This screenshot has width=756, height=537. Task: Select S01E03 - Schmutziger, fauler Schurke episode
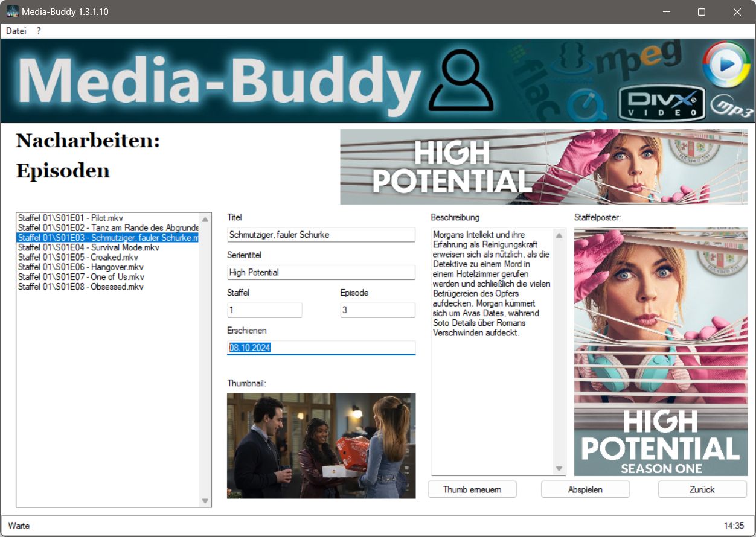pos(108,238)
